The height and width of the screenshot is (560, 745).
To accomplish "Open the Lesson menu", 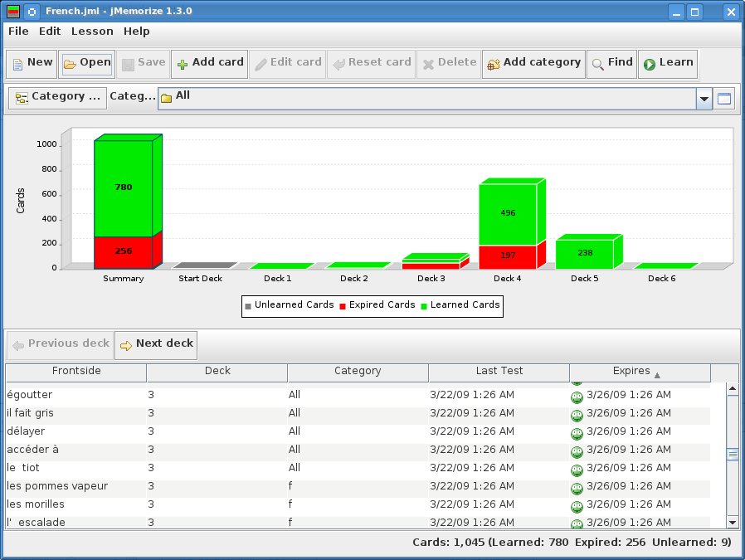I will pos(92,32).
